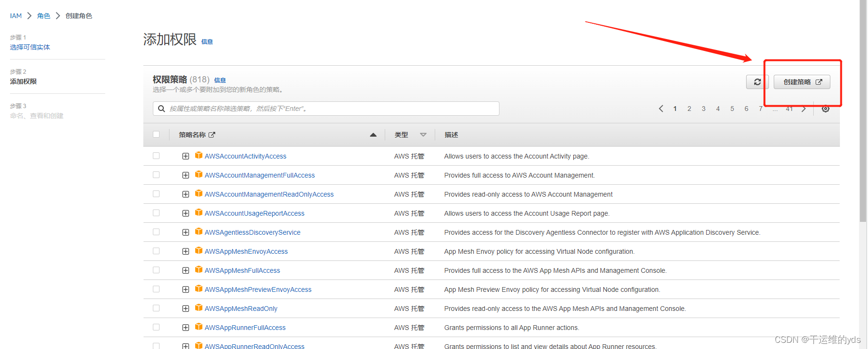Click orange policy icon for AWSAppRunnerFullAccess
The image size is (868, 349).
[199, 327]
